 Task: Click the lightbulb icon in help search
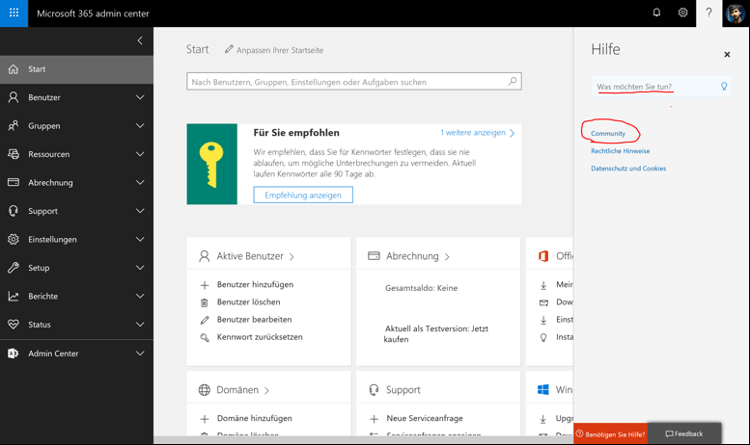point(723,87)
